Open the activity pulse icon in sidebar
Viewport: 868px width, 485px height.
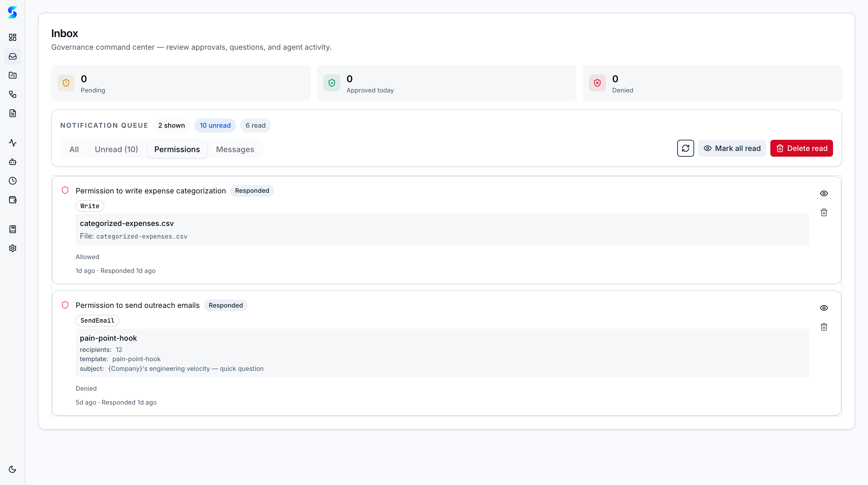pyautogui.click(x=12, y=143)
